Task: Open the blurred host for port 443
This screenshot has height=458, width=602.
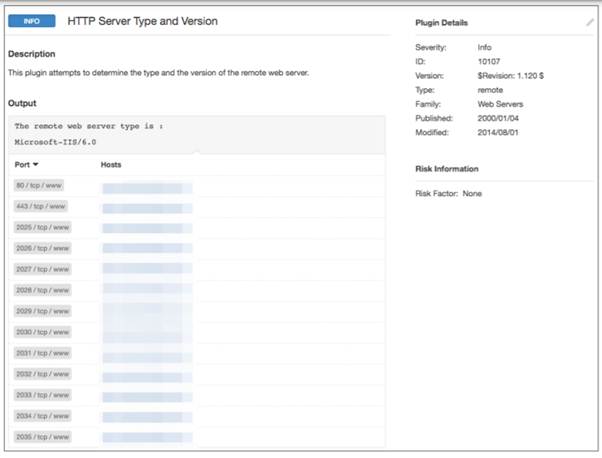Action: coord(147,207)
